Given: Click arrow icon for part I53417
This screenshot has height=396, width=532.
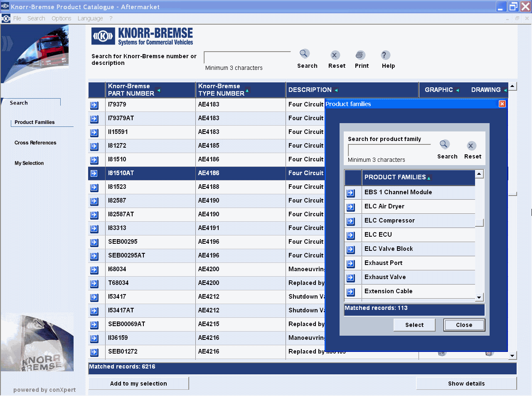Looking at the screenshot, I should (x=94, y=297).
